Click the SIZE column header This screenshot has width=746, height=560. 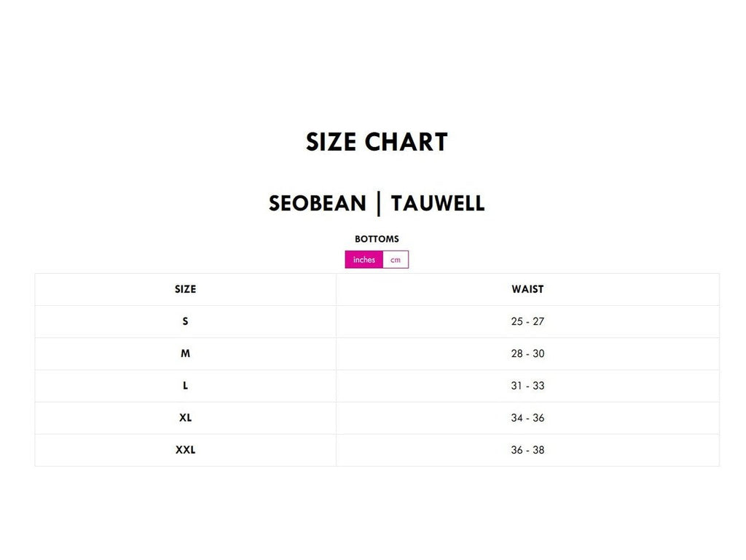(185, 289)
